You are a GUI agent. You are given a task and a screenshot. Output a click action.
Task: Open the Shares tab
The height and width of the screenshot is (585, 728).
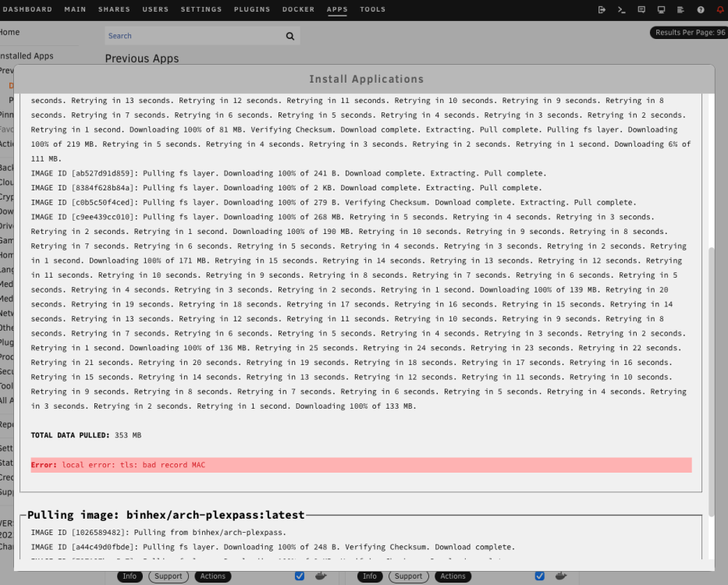tap(114, 9)
